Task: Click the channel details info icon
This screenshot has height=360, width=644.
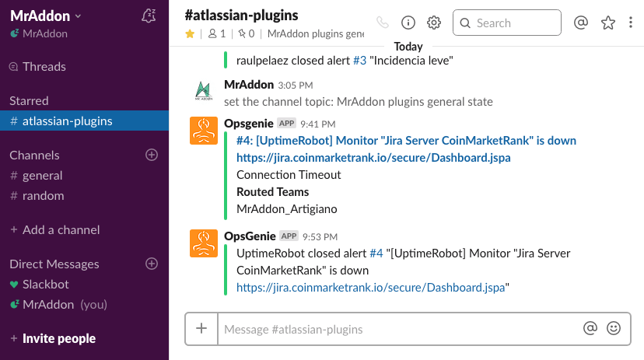Action: (408, 23)
